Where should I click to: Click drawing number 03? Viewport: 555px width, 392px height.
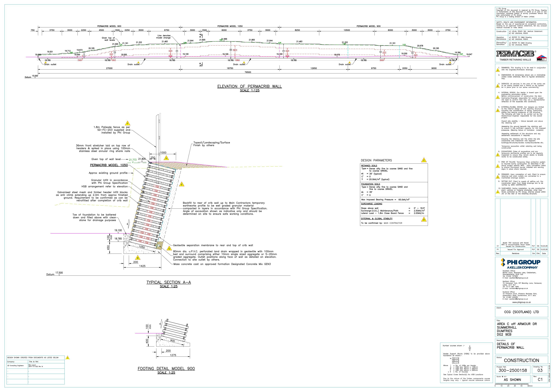tap(540, 370)
